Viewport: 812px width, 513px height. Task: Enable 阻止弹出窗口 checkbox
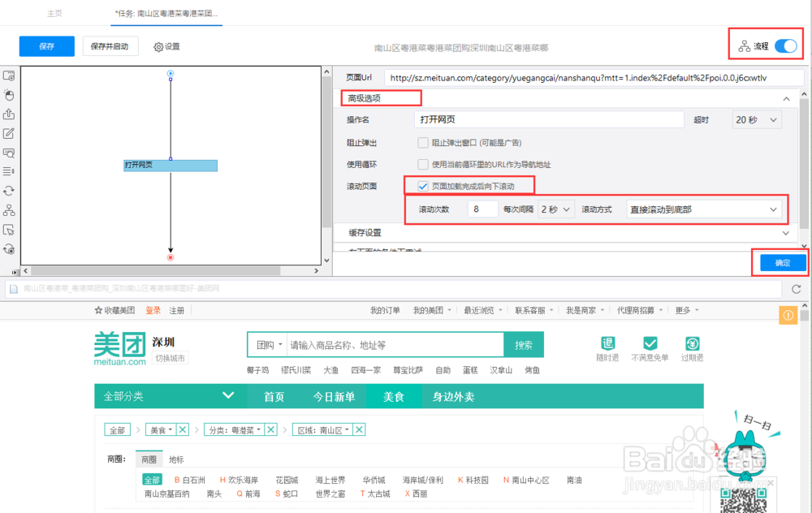tap(423, 143)
